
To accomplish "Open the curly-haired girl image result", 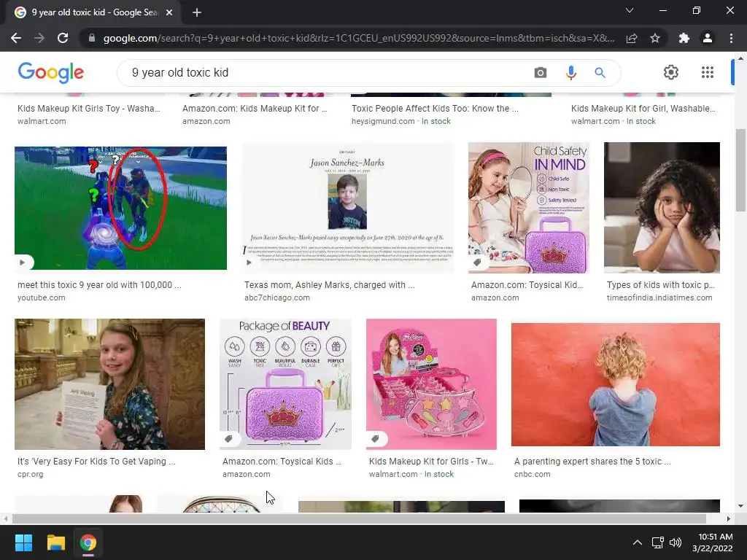I will point(662,208).
